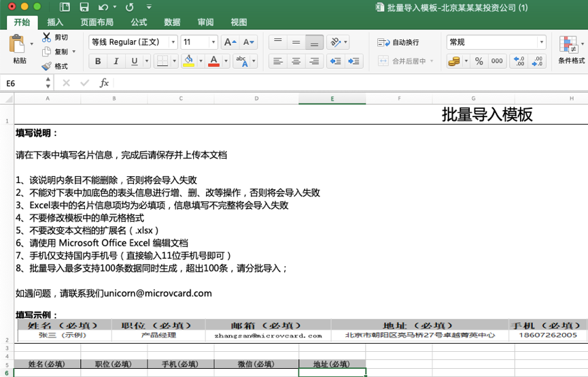
Task: Click the decrease decimal icon
Action: click(x=537, y=61)
